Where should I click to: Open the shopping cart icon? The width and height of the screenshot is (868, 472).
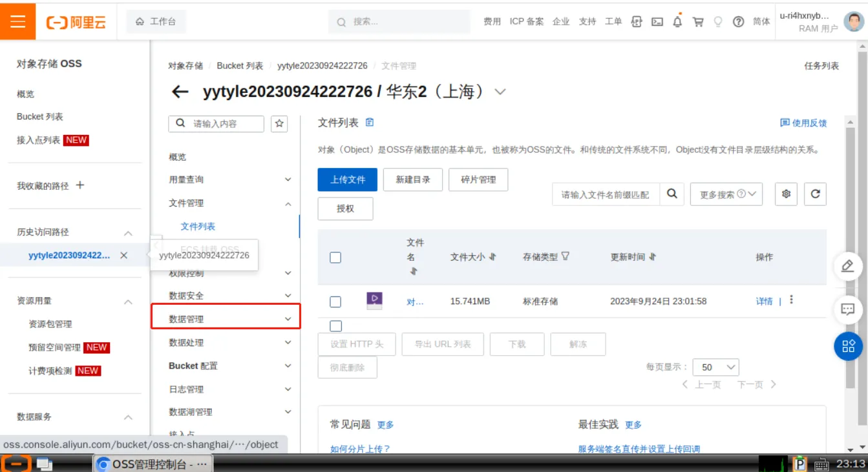point(698,21)
